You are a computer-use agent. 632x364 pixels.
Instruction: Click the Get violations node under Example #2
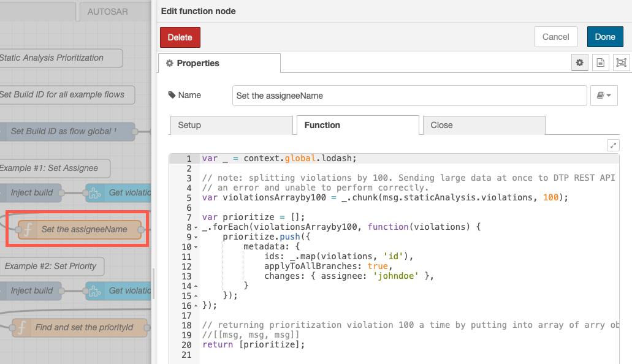pyautogui.click(x=118, y=291)
